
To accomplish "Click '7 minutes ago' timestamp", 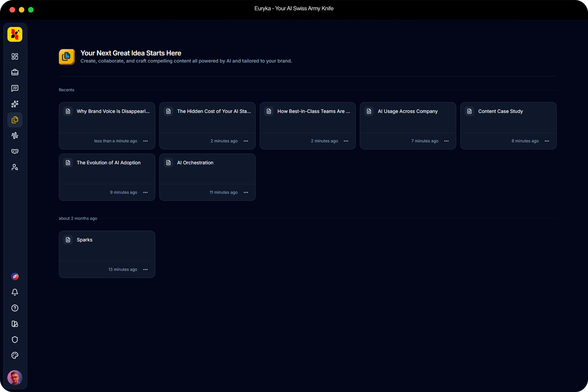I will (x=425, y=141).
